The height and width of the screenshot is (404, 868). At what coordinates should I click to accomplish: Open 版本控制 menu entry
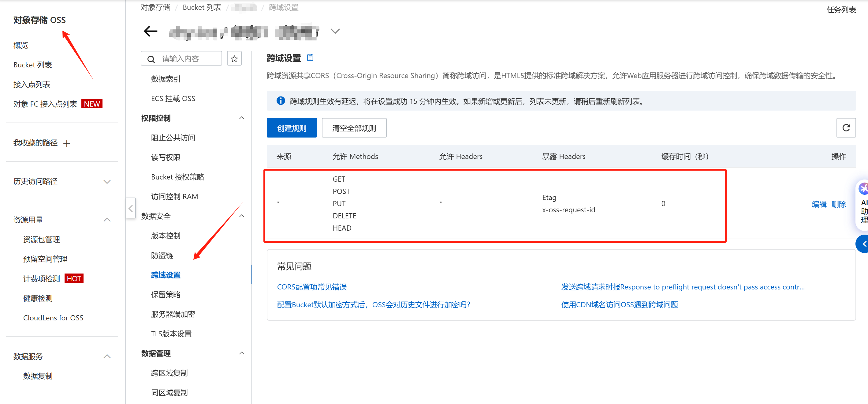click(x=166, y=236)
